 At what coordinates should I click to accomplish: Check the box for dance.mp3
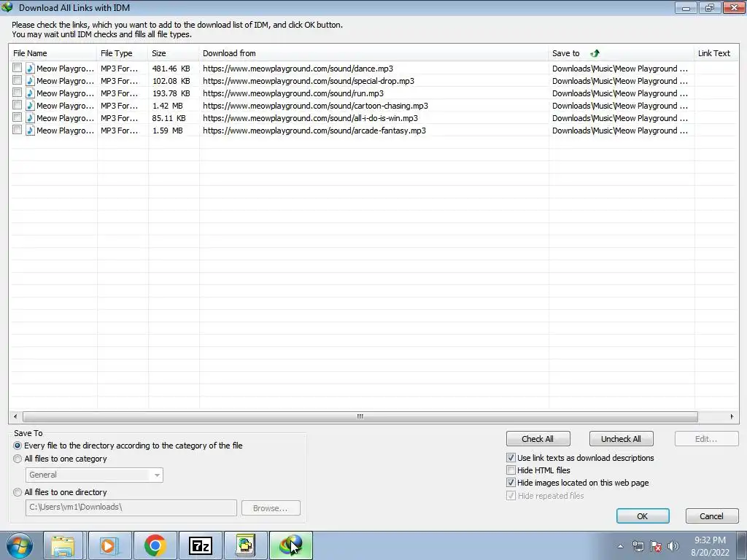pos(18,68)
